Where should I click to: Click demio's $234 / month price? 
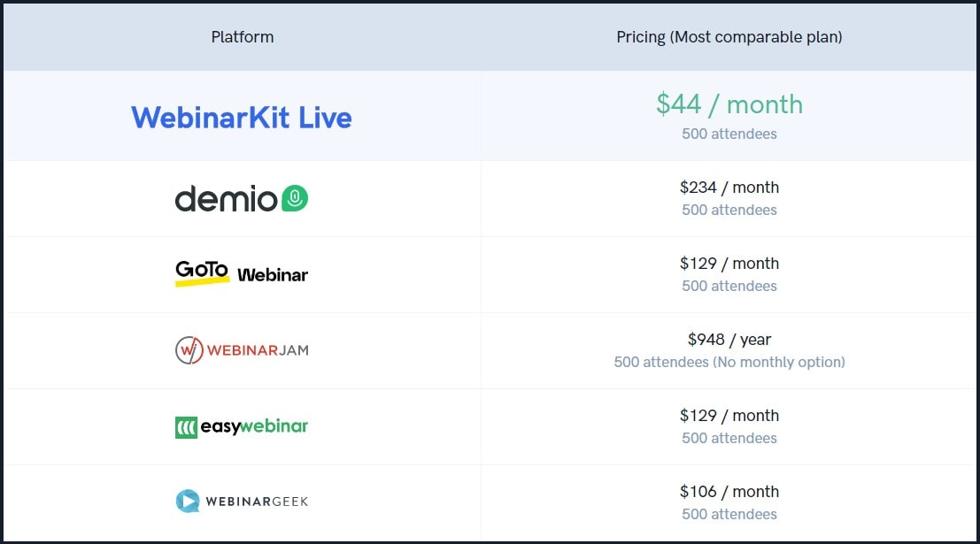[x=729, y=188]
